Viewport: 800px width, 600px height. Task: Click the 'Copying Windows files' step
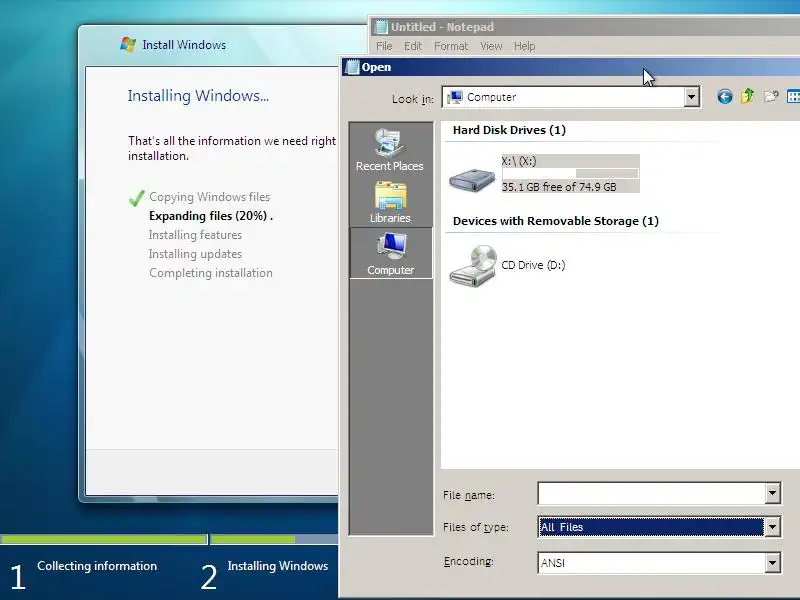pyautogui.click(x=210, y=197)
